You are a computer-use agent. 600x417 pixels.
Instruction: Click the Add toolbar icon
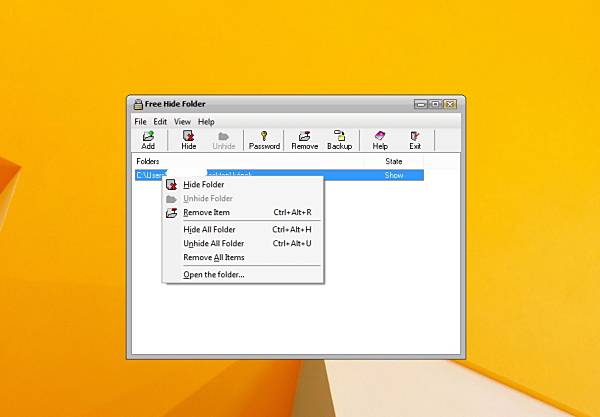(148, 140)
